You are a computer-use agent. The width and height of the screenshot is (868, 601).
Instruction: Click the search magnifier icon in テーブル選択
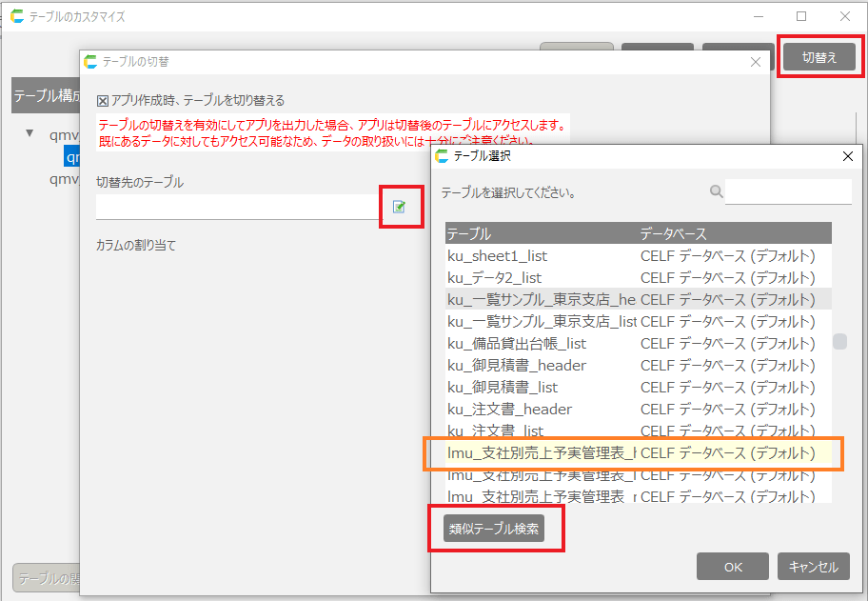(716, 191)
